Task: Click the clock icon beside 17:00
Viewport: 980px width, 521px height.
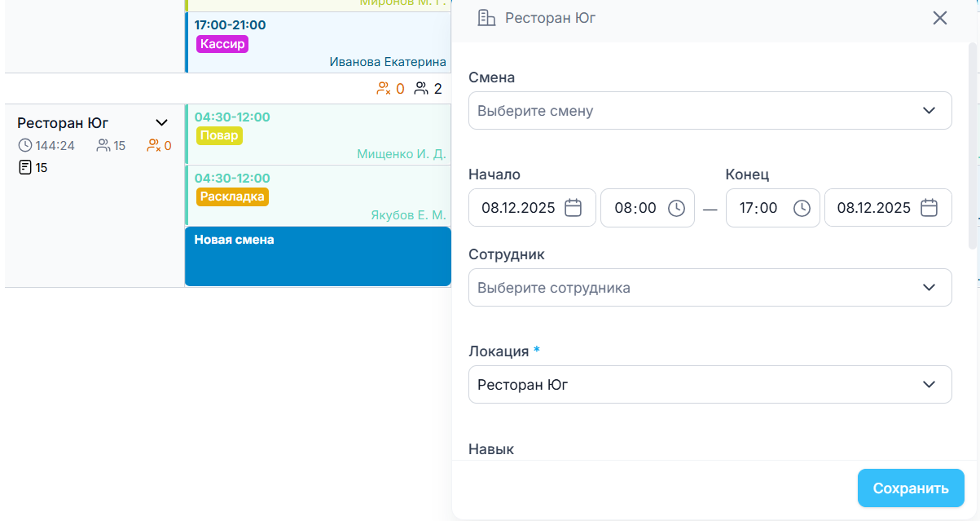Action: pos(802,208)
